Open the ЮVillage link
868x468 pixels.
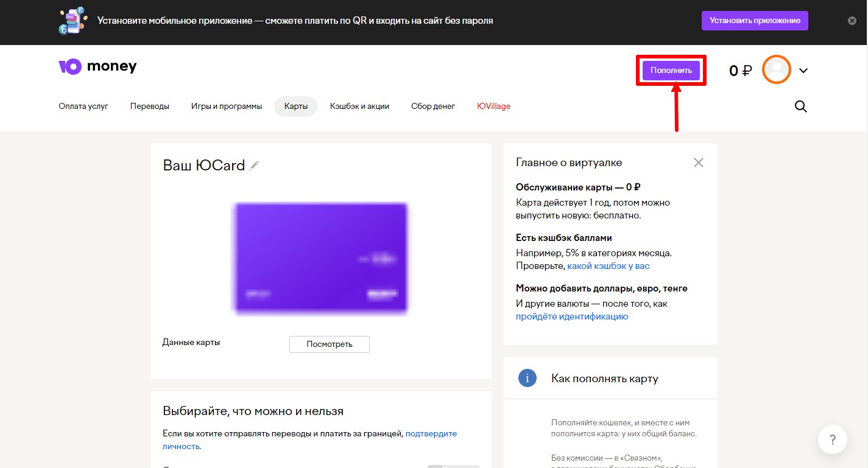point(494,106)
